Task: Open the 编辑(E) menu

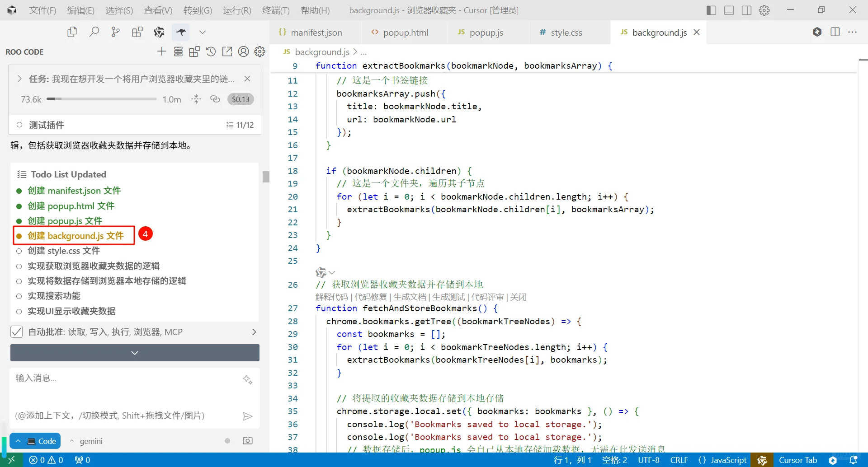Action: [x=80, y=10]
